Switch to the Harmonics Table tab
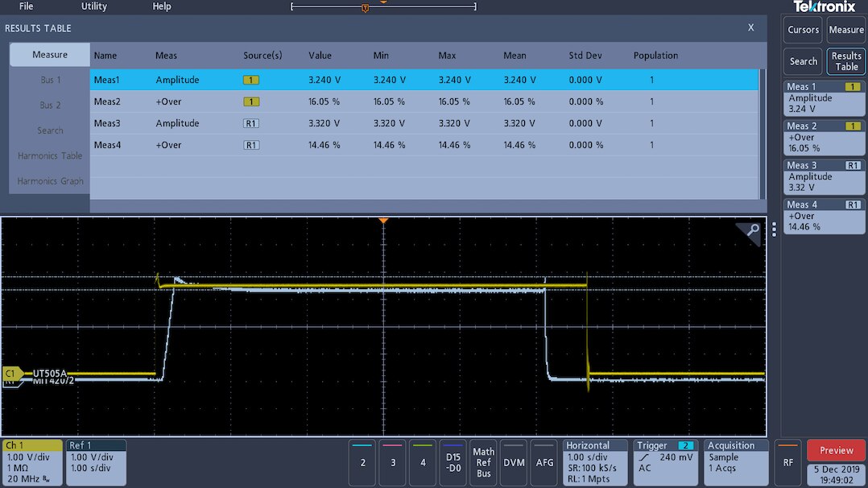Screen dimensions: 868x488 tap(50, 155)
